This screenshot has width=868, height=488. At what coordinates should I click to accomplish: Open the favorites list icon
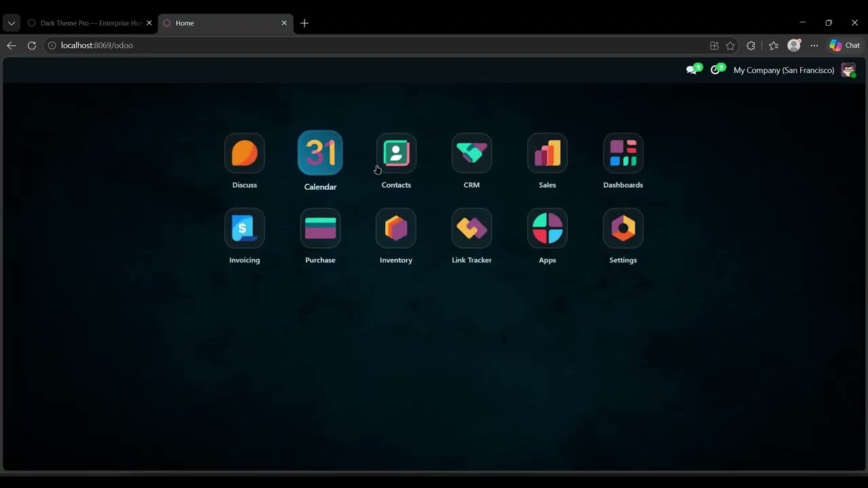click(774, 45)
